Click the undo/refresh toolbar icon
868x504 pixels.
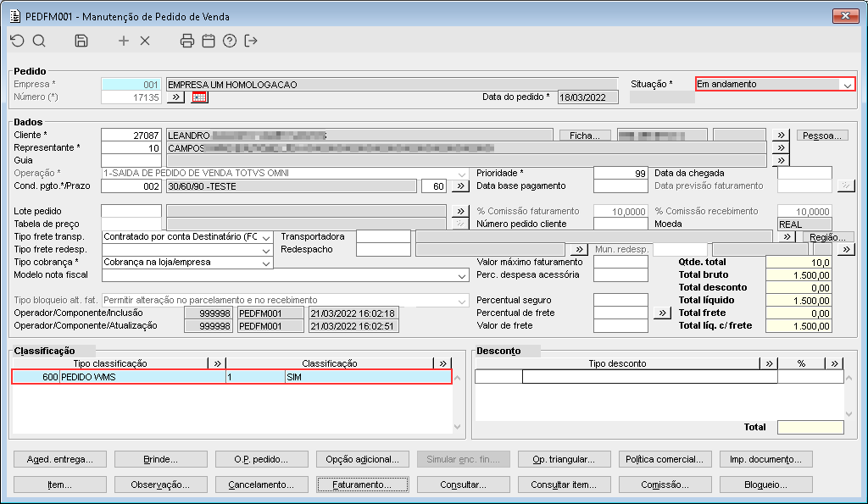(18, 41)
